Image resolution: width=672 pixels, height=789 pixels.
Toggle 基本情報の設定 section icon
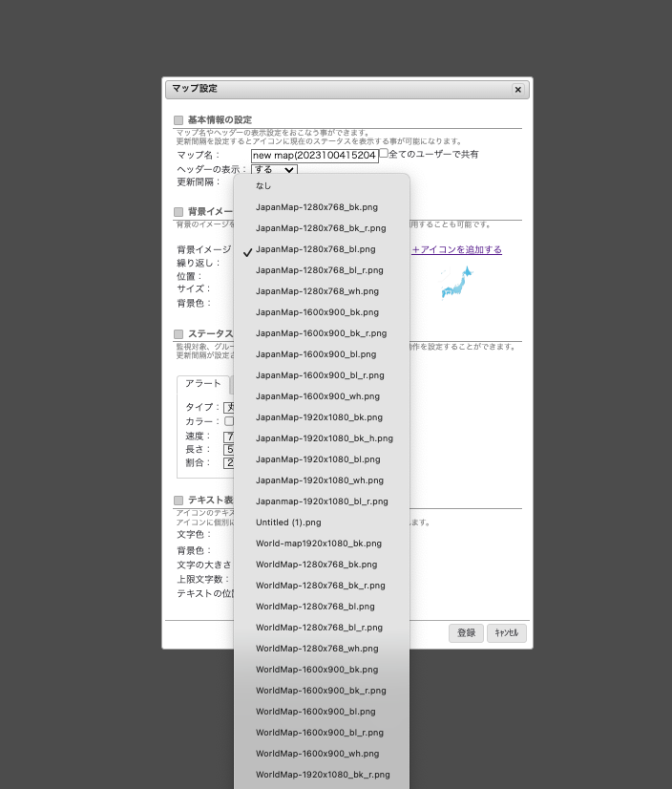coord(178,120)
